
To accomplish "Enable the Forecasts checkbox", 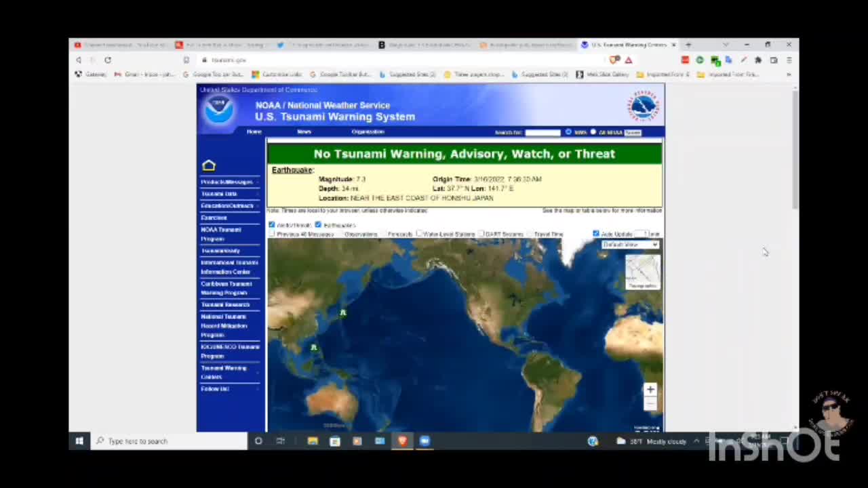I will (x=383, y=234).
